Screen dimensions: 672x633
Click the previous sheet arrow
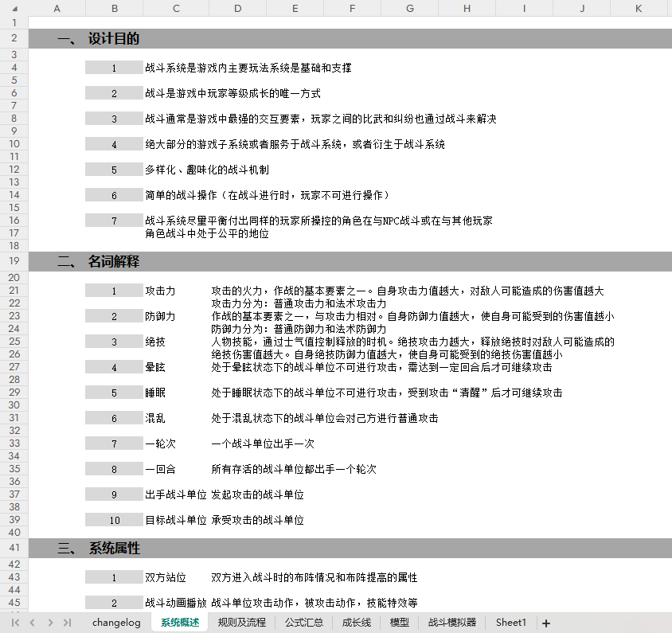tap(33, 623)
